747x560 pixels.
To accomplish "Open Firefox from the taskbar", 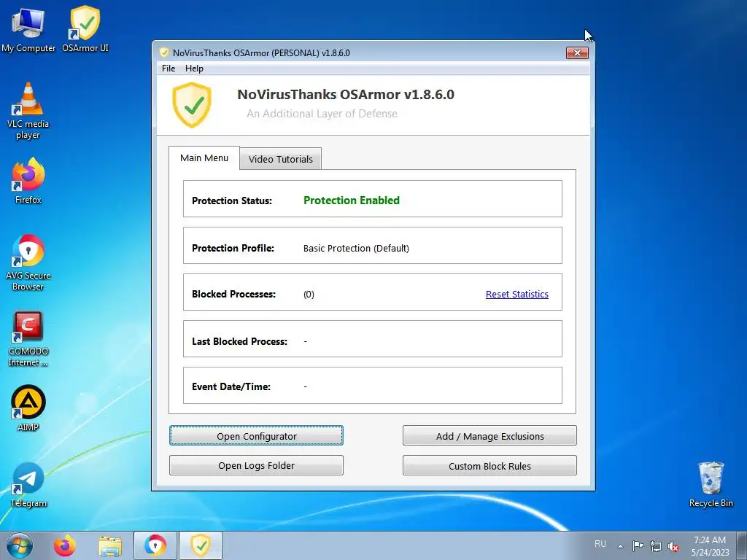I will coord(65,545).
